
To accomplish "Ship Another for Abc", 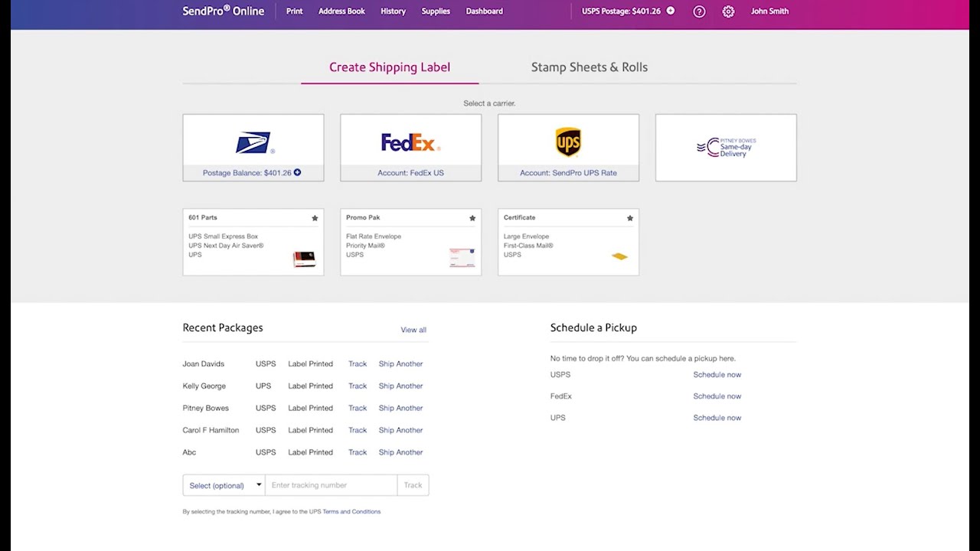I will click(400, 452).
